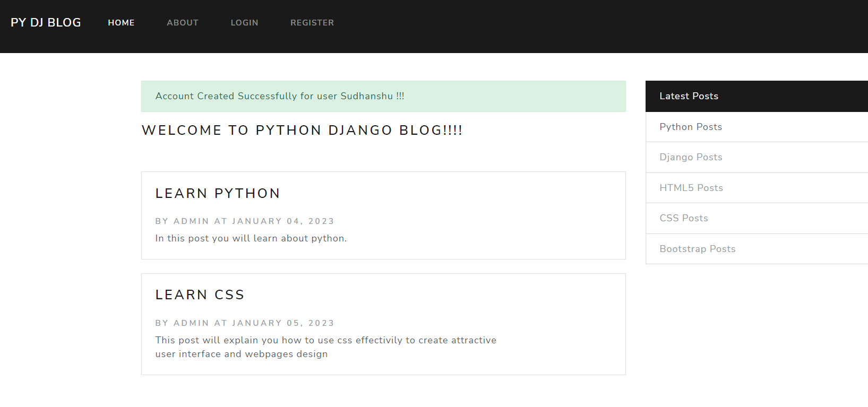
Task: Click the account created success message
Action: point(383,96)
